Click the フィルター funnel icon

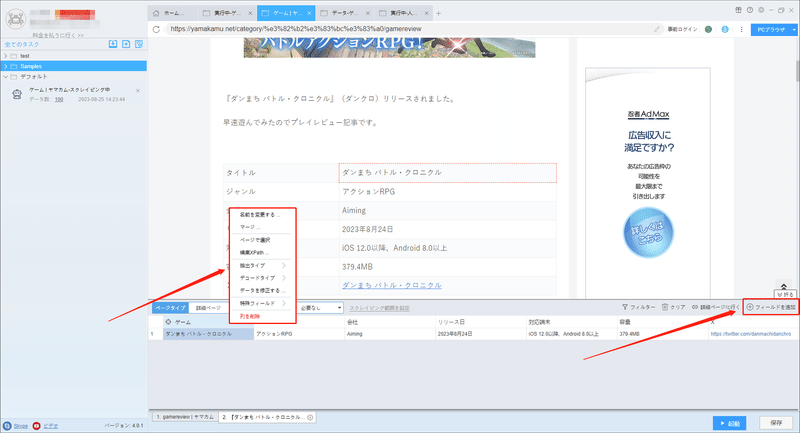(625, 307)
